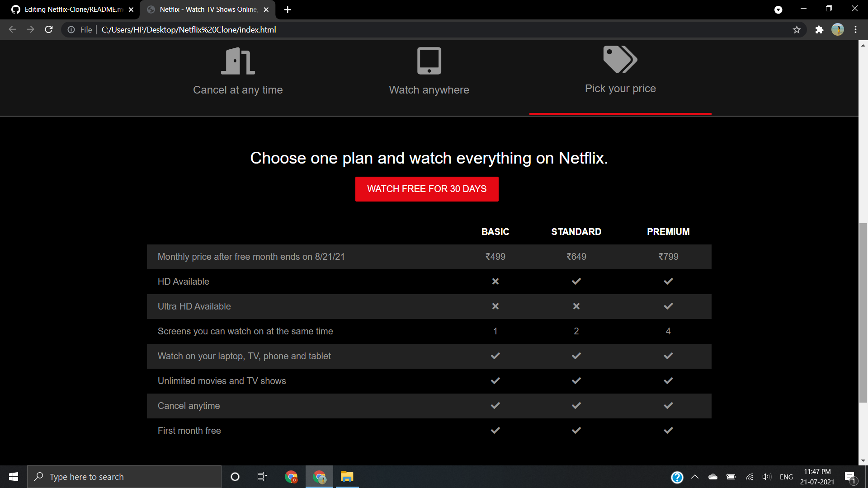
Task: Click the GitHub logo on the README tab
Action: click(x=15, y=9)
